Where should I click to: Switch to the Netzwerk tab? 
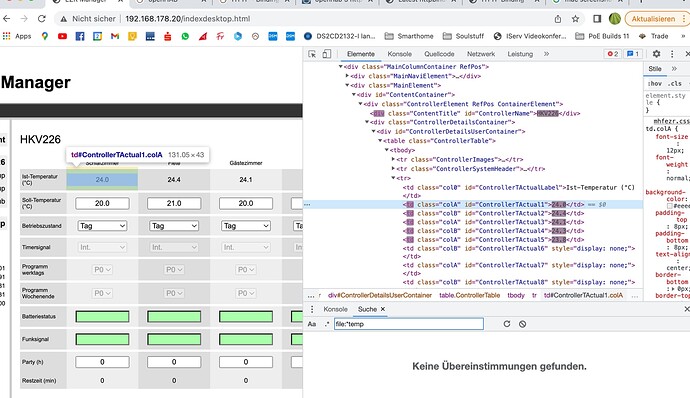tap(481, 54)
